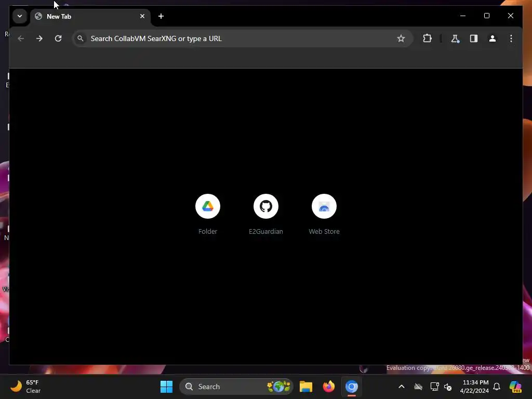Open Copilot preview icon in taskbar
The image size is (532, 399).
tap(515, 387)
